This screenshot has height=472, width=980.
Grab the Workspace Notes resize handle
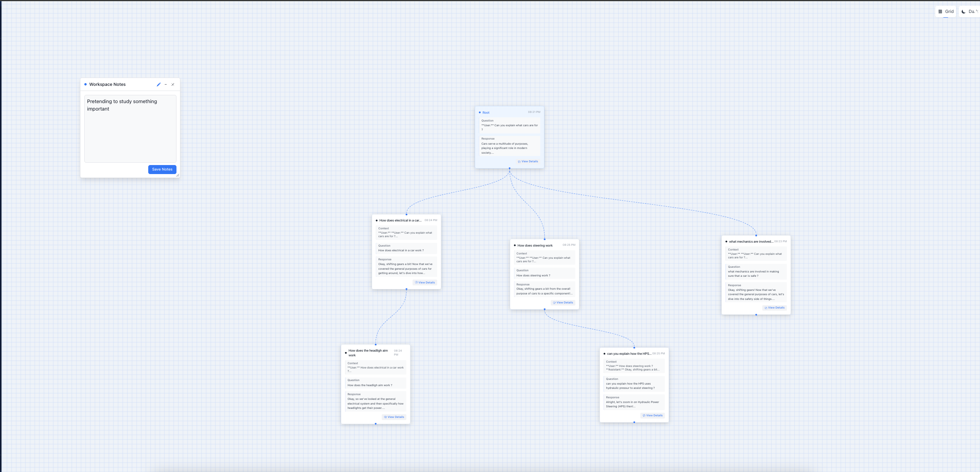pos(178,175)
